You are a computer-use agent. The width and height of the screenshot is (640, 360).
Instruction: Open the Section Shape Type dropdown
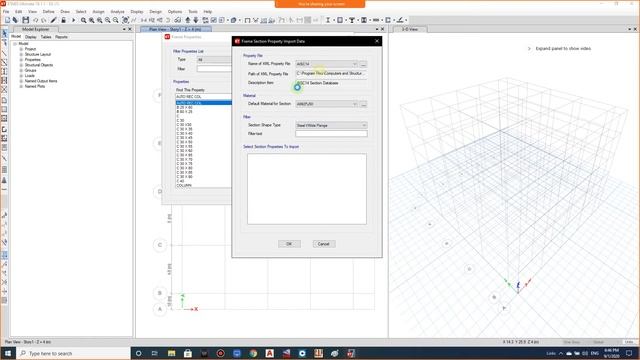click(x=331, y=125)
